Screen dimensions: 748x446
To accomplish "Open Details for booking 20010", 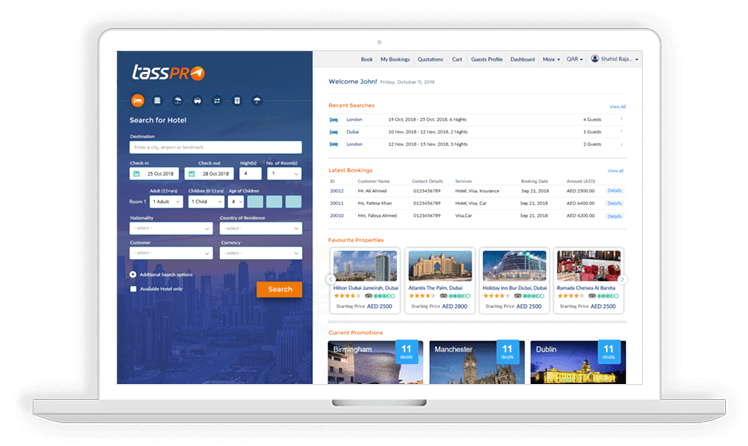I will tap(614, 216).
